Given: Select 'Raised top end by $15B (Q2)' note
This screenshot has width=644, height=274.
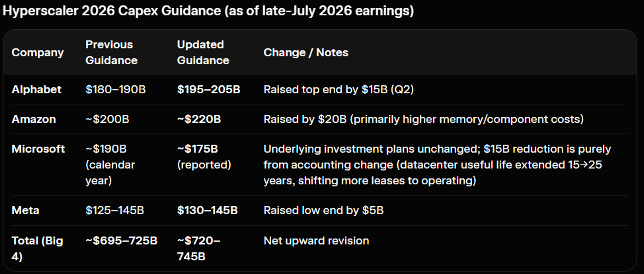Looking at the screenshot, I should coord(338,89).
